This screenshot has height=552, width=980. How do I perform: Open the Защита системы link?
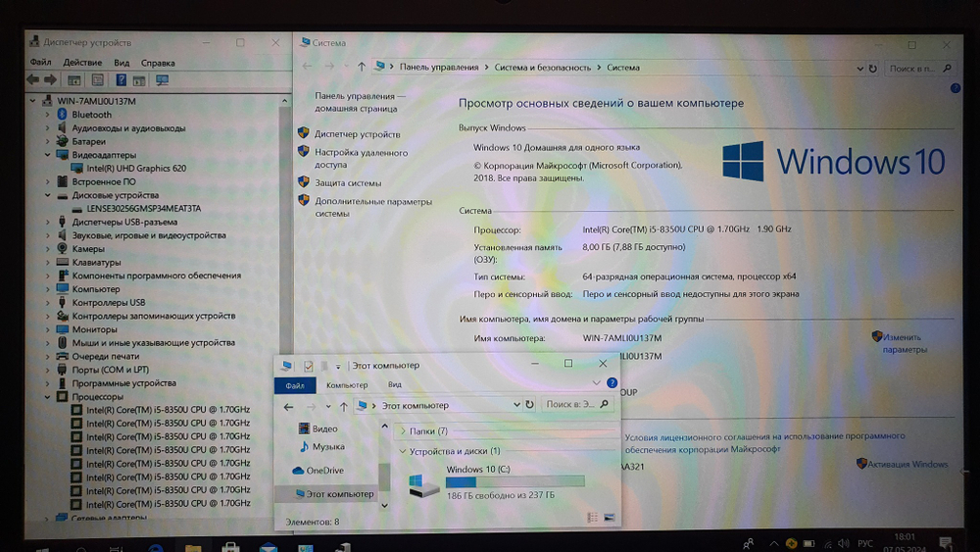pos(348,182)
